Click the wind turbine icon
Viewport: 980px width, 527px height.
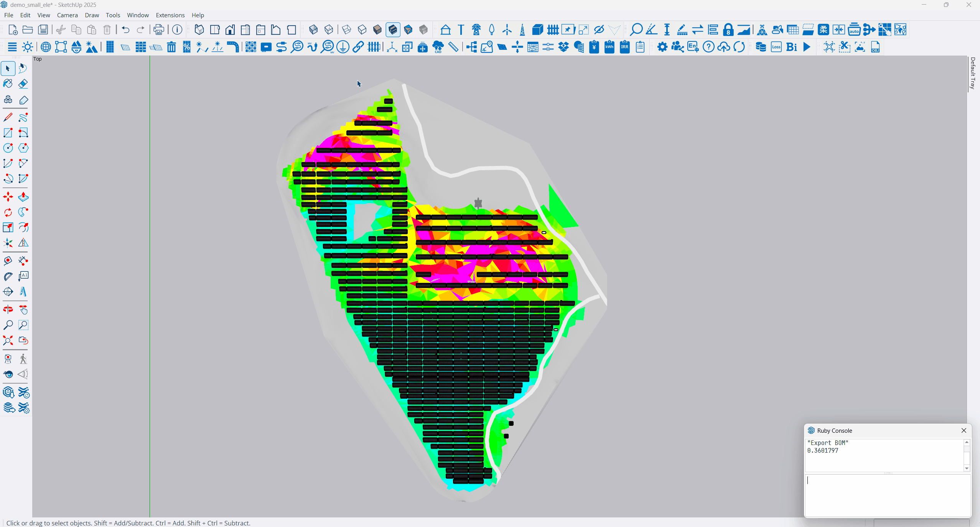point(507,30)
